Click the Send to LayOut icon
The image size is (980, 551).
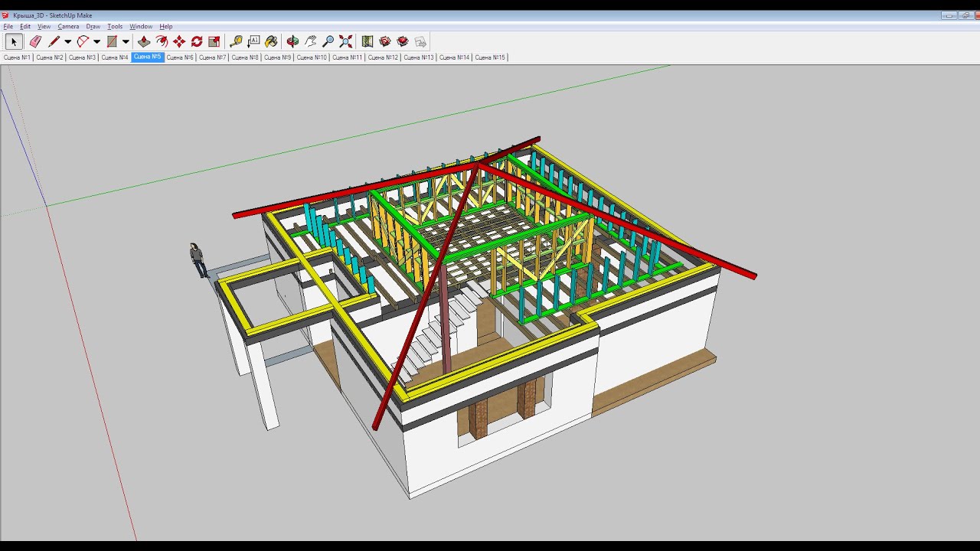[420, 41]
